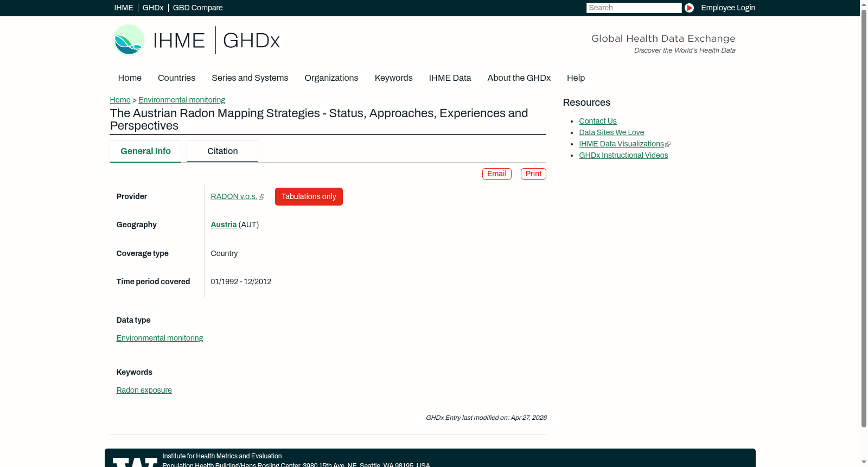Click the scrollbar down arrow
Image resolution: width=868 pixels, height=467 pixels.
coord(864,463)
